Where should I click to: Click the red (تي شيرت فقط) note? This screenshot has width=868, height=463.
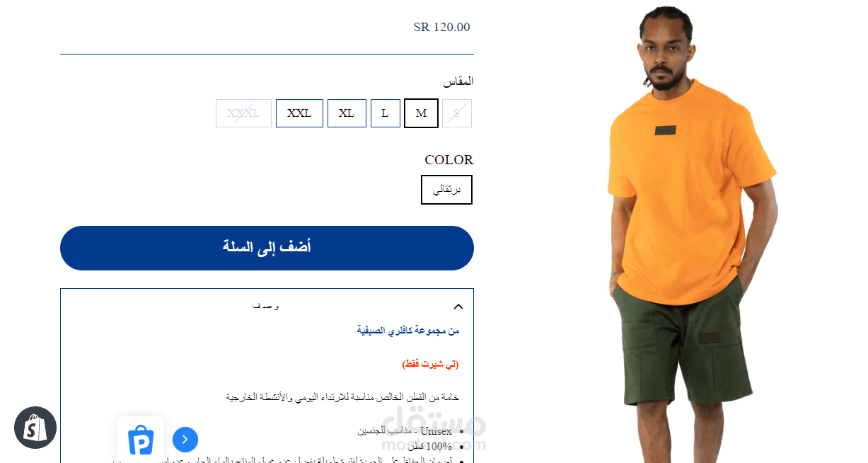click(430, 364)
